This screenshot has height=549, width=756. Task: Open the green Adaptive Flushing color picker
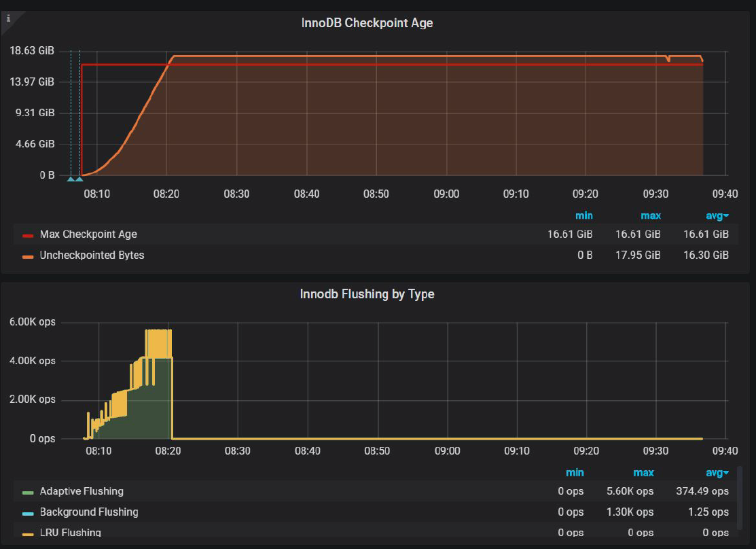(x=28, y=492)
